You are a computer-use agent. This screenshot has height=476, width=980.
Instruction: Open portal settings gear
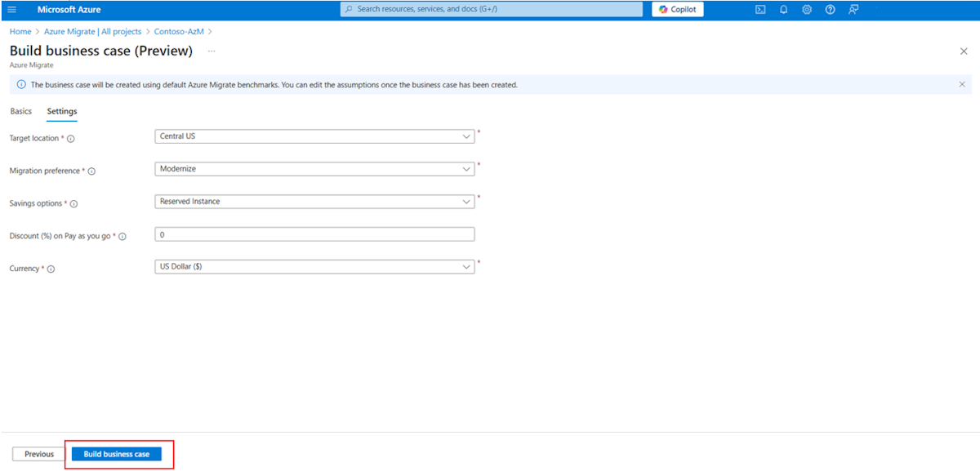coord(807,9)
